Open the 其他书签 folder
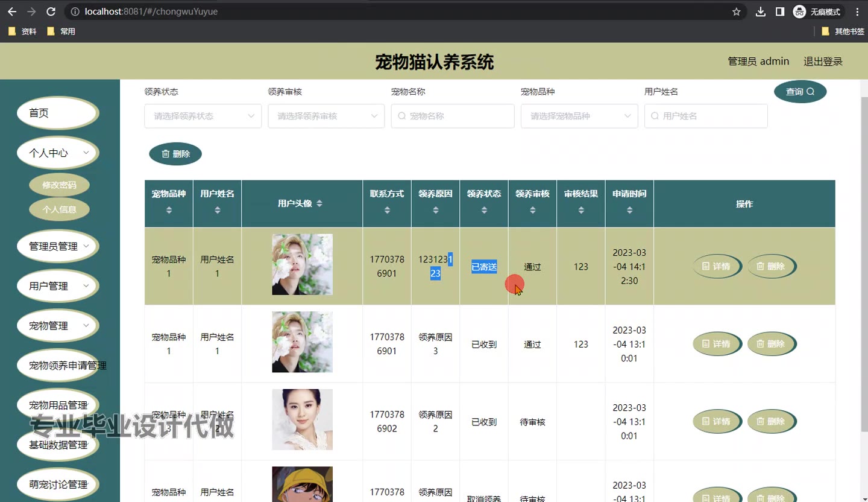The height and width of the screenshot is (502, 868). [843, 31]
